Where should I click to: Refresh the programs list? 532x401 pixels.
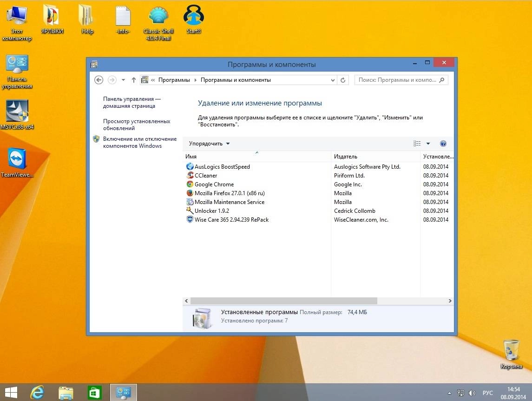pyautogui.click(x=343, y=80)
